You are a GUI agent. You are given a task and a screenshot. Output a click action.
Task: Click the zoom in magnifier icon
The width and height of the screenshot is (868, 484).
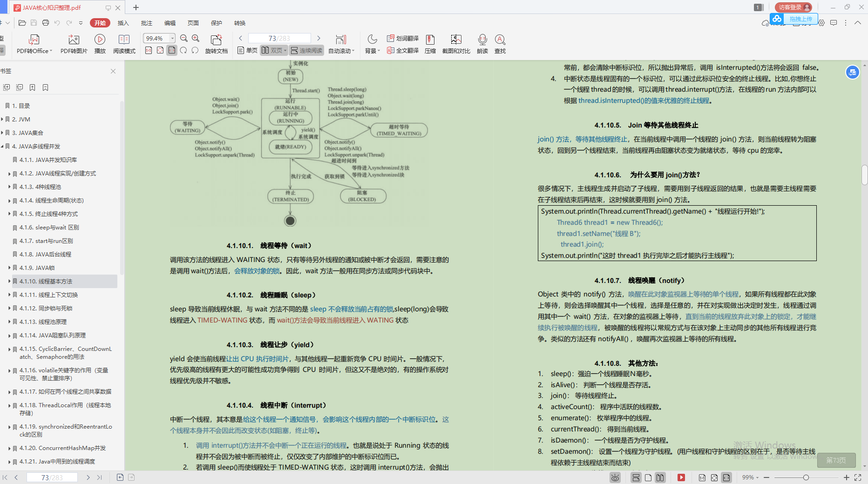[196, 38]
